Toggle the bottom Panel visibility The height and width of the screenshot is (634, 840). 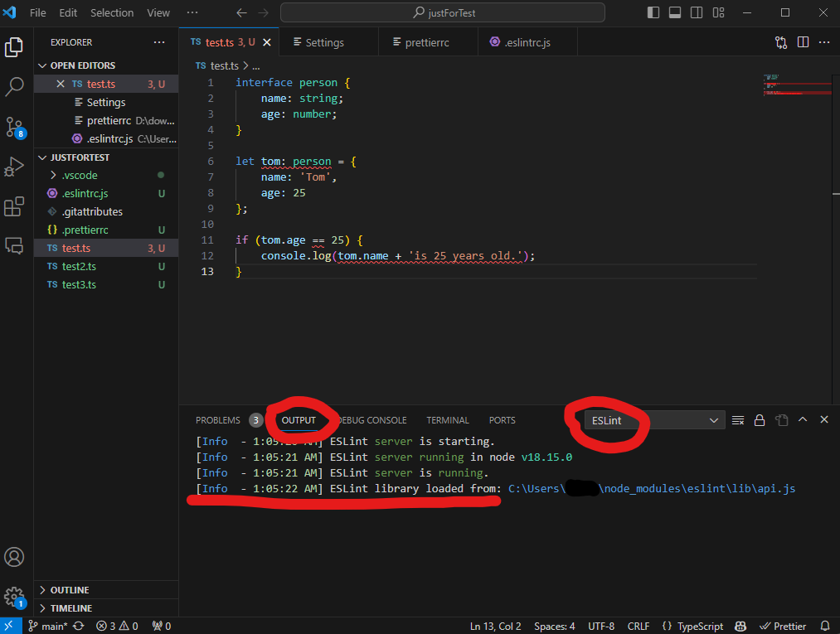675,12
